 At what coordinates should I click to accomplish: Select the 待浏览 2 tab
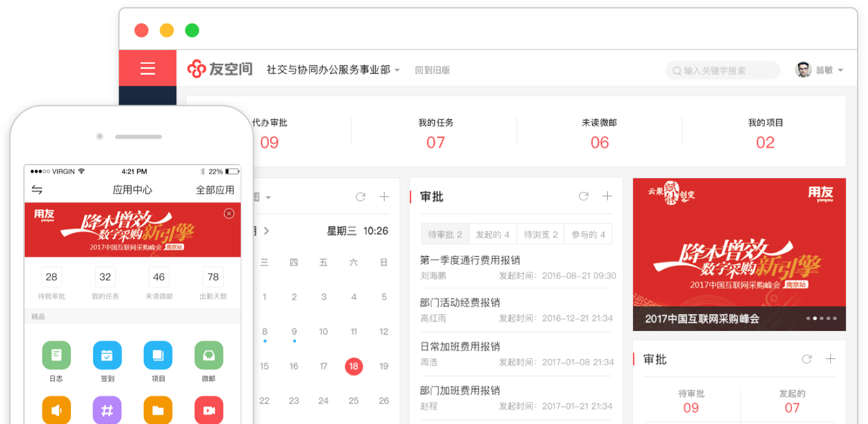coord(541,235)
